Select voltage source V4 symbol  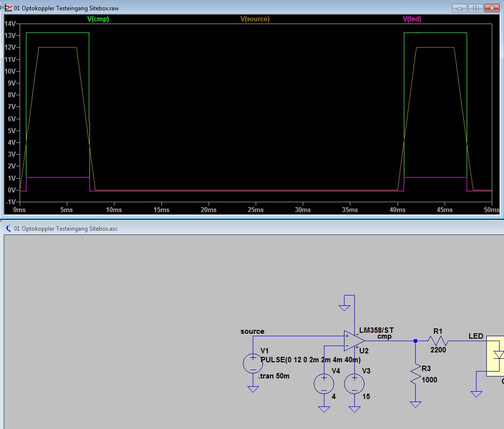(324, 384)
